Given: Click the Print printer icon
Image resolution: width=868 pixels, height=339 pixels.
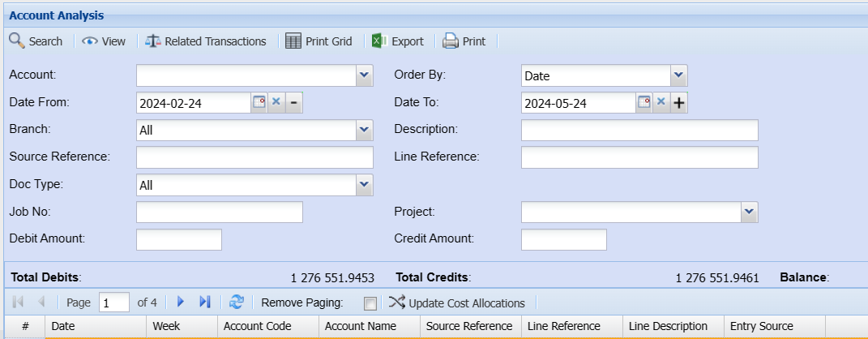Looking at the screenshot, I should (450, 41).
